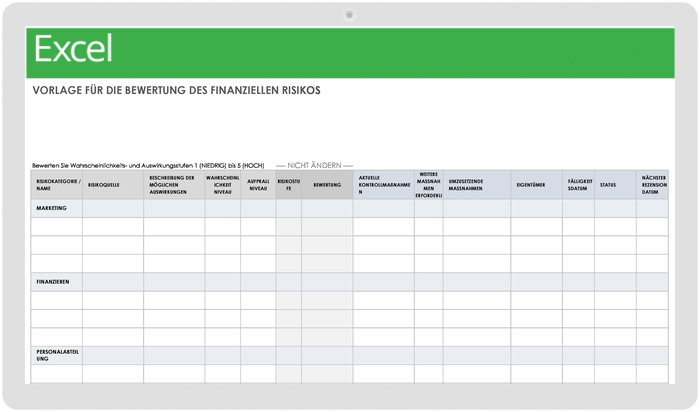Click the Bewertung cell in Marketing row
700x412 pixels.
pos(327,208)
